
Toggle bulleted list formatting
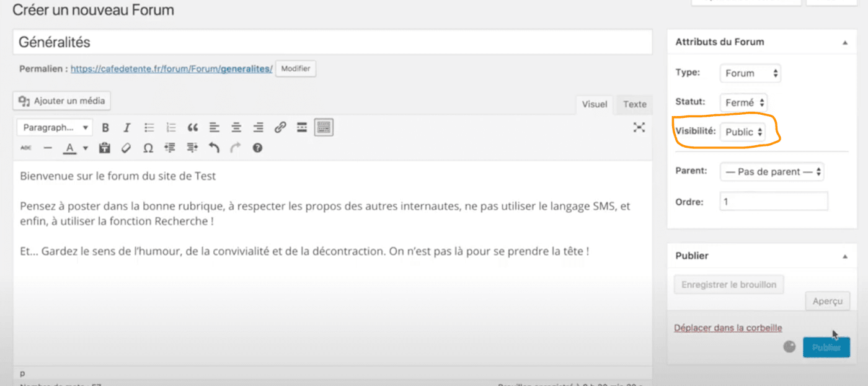coord(149,128)
